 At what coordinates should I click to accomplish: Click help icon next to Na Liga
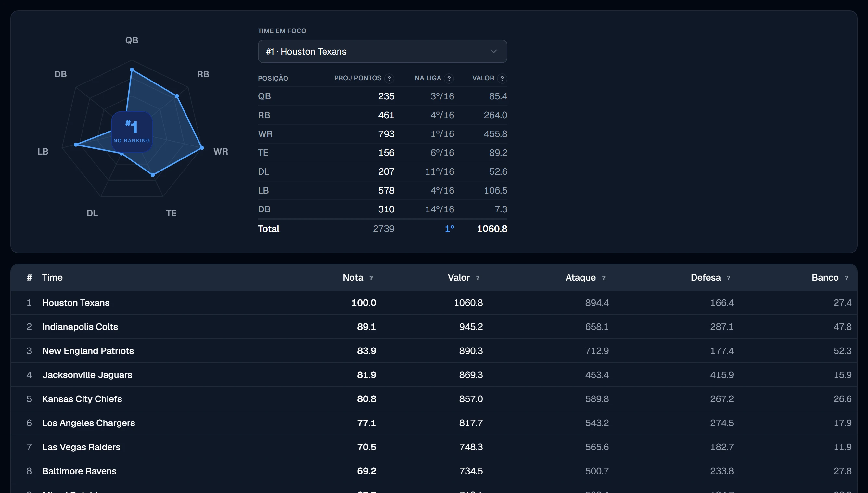coord(449,79)
